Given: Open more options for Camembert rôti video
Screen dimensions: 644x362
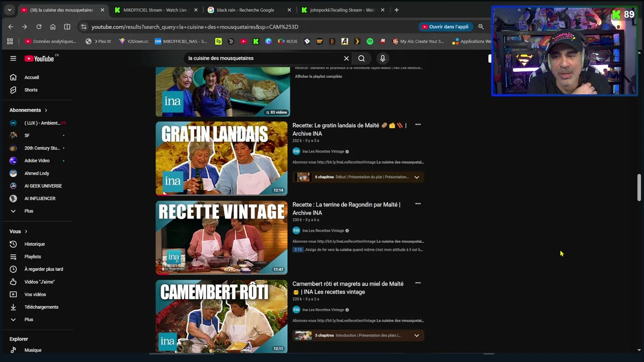Looking at the screenshot, I should (418, 283).
